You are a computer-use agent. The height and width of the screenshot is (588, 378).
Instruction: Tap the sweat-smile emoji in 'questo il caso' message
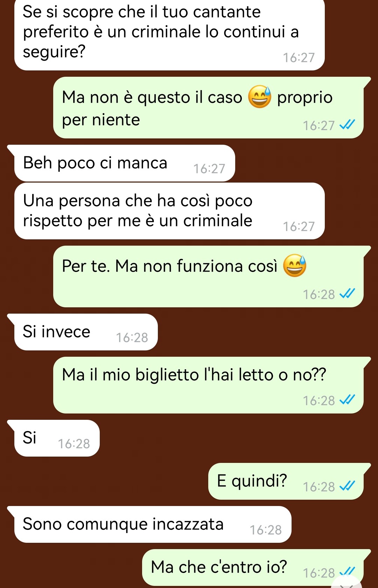(260, 97)
